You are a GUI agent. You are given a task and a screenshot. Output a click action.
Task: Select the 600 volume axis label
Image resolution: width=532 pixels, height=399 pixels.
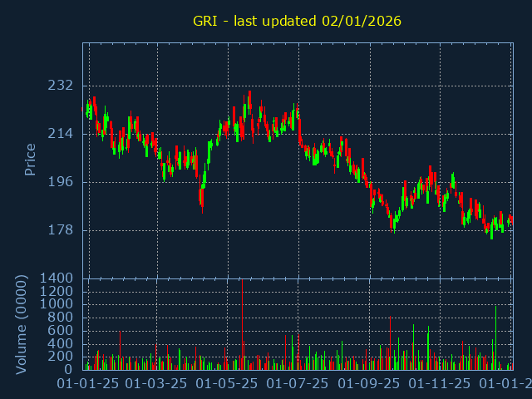pyautogui.click(x=60, y=330)
